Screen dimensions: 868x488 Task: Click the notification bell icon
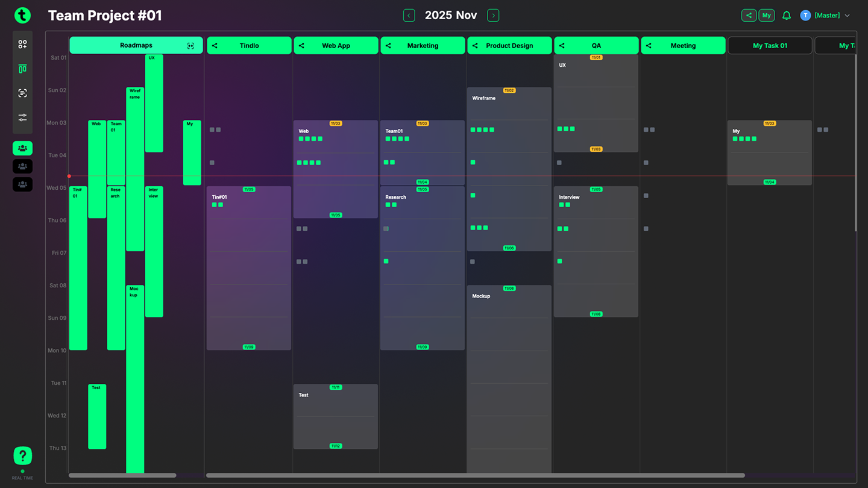tap(786, 16)
